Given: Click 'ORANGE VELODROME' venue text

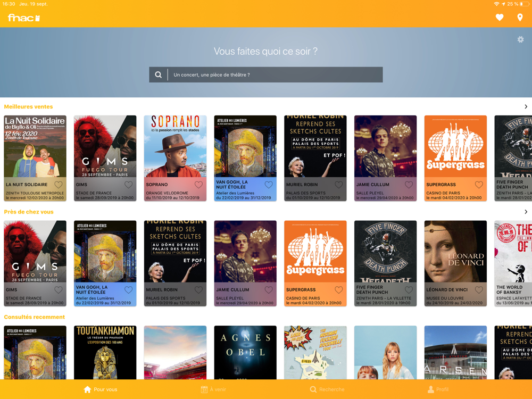Looking at the screenshot, I should click(167, 193).
